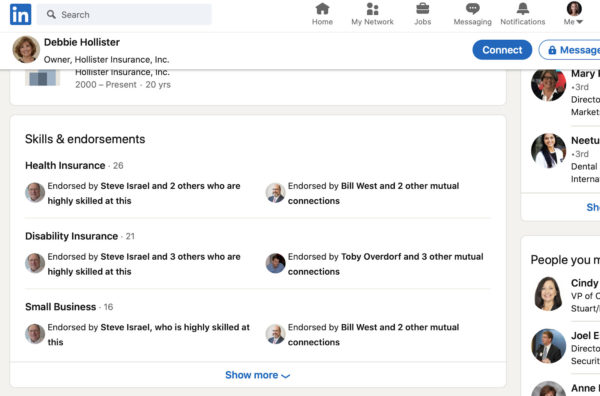The image size is (600, 396).
Task: Open Notifications bell
Action: point(523,15)
